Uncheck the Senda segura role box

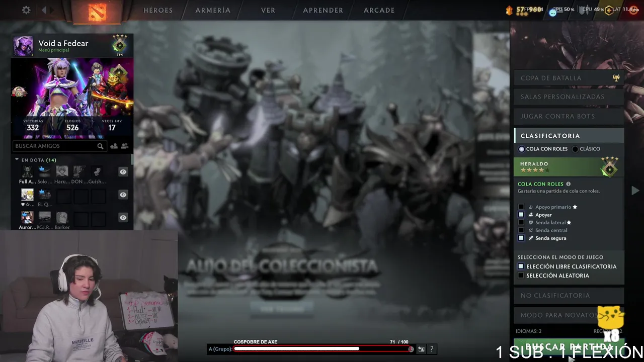point(521,238)
